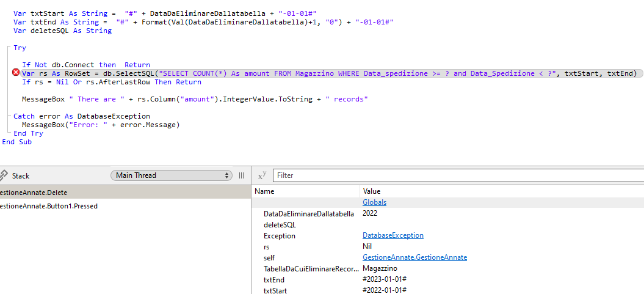Viewport: 644px width, 294px height.
Task: Click the Stack panel icon
Action: coord(3,175)
